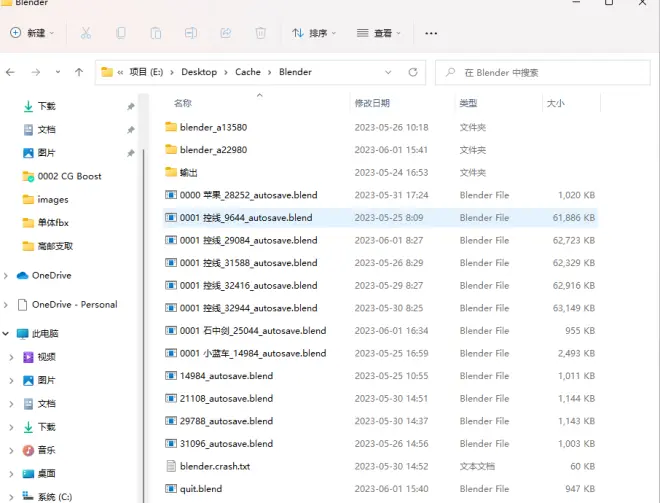
Task: Open recent locations chevron dropdown
Action: click(x=58, y=72)
